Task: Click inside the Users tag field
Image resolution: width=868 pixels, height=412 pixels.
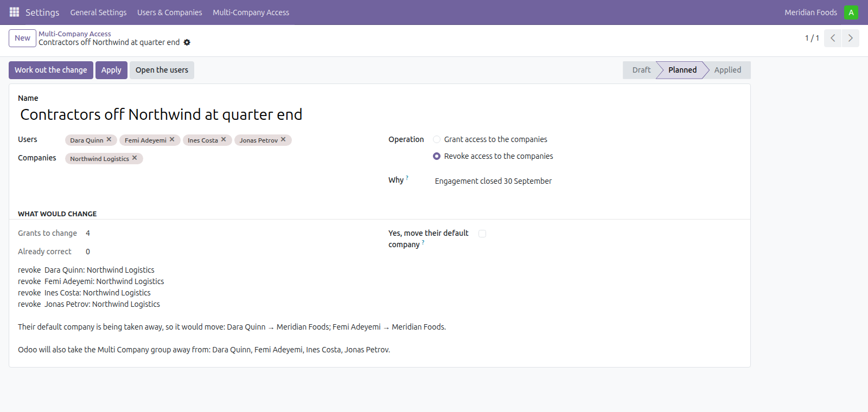Action: click(221, 140)
